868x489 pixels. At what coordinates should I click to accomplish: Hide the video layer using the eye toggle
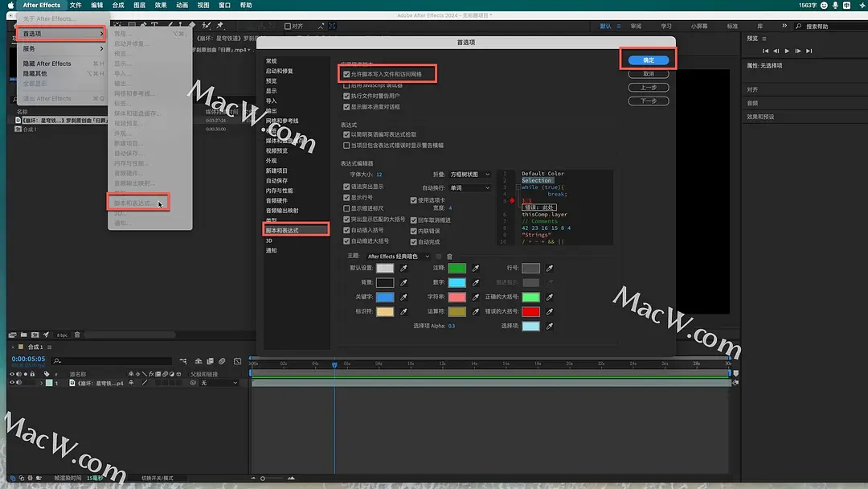(x=13, y=382)
